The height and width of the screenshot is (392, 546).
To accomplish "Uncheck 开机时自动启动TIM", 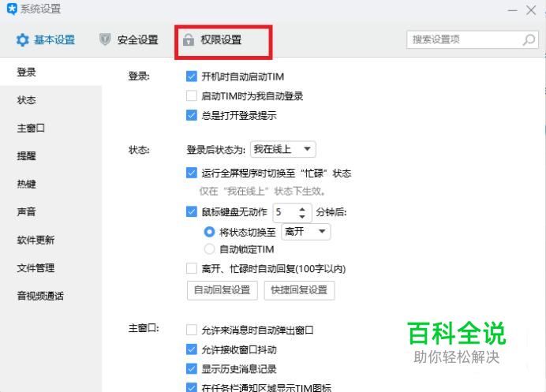I will 192,77.
